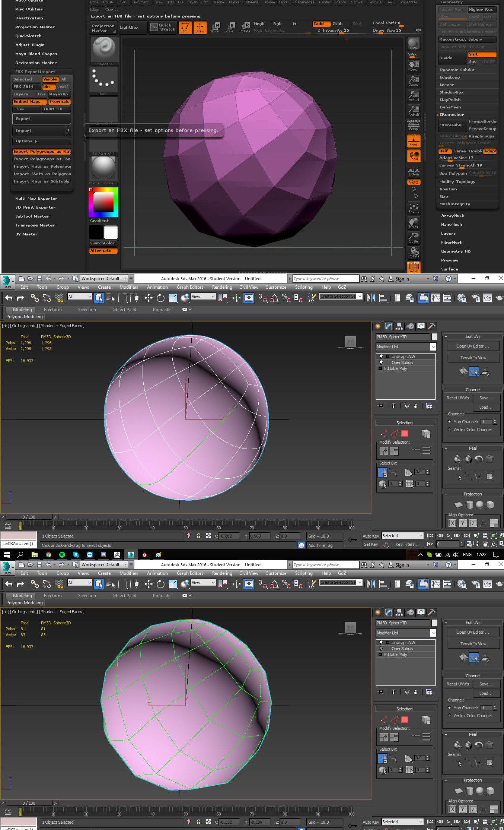Image resolution: width=504 pixels, height=830 pixels.
Task: Open Decimation Master in ZBrush plugin list
Action: pos(36,63)
